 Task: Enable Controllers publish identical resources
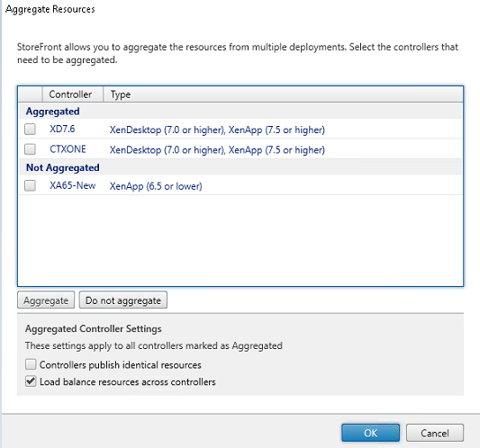(x=31, y=364)
